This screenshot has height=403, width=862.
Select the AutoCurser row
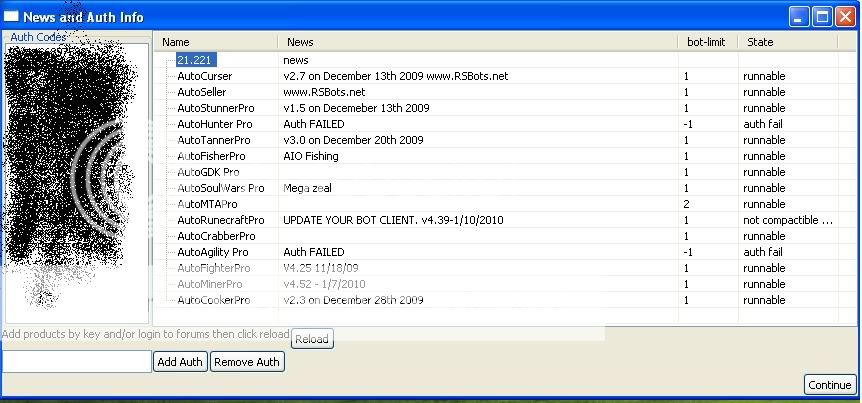204,76
